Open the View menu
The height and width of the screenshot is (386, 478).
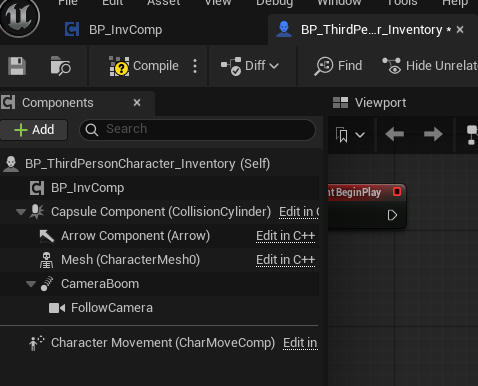pos(218,3)
